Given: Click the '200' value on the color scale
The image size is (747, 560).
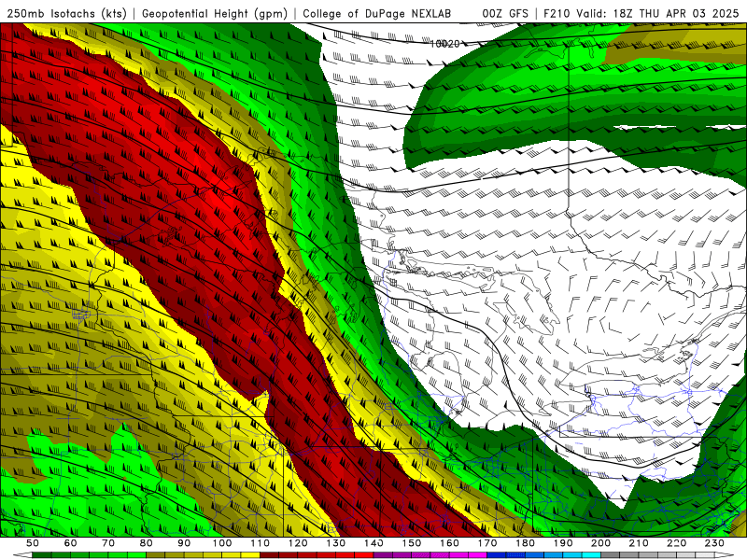Looking at the screenshot, I should click(600, 543).
